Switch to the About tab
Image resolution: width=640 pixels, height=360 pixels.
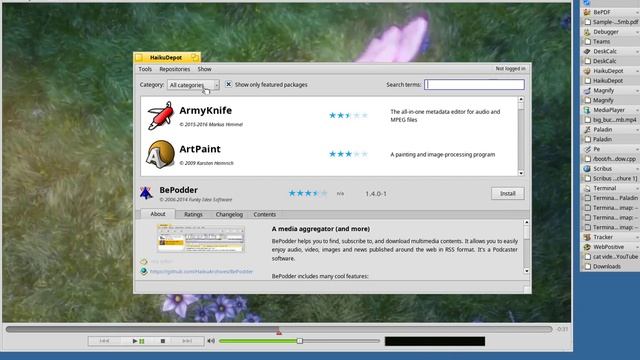click(158, 214)
